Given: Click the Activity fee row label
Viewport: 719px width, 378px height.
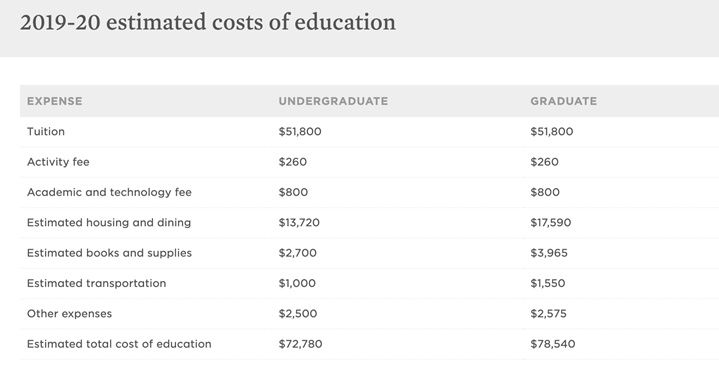Looking at the screenshot, I should point(58,162).
